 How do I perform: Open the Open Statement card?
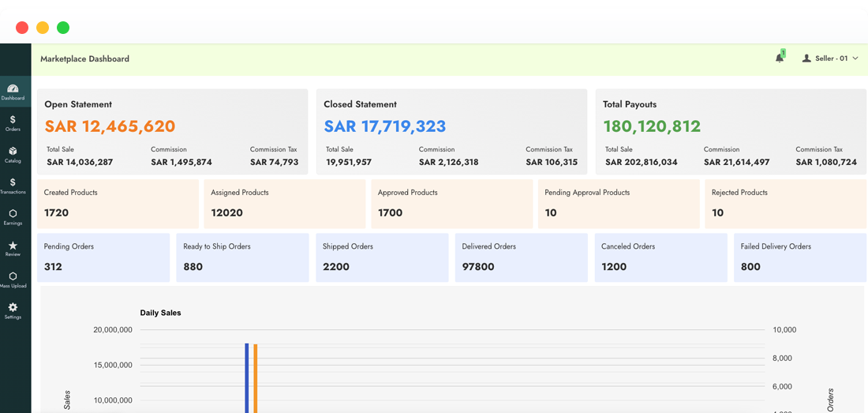click(172, 131)
